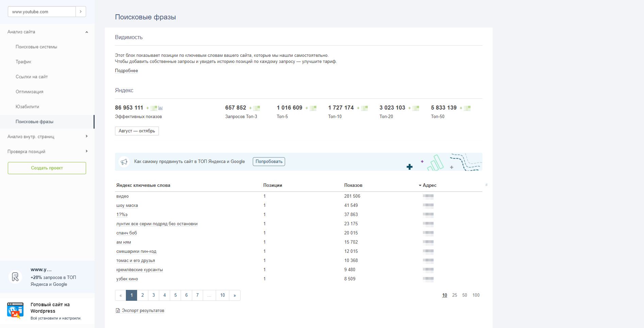Screen dimensions: 644x328
Task: Open Оптимизация in sidebar
Action: click(x=30, y=92)
